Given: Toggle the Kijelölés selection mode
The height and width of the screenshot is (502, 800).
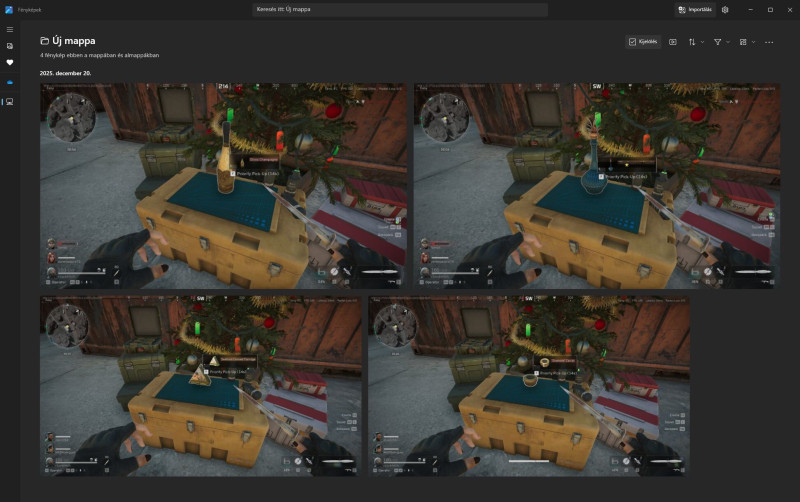Looking at the screenshot, I should [643, 42].
